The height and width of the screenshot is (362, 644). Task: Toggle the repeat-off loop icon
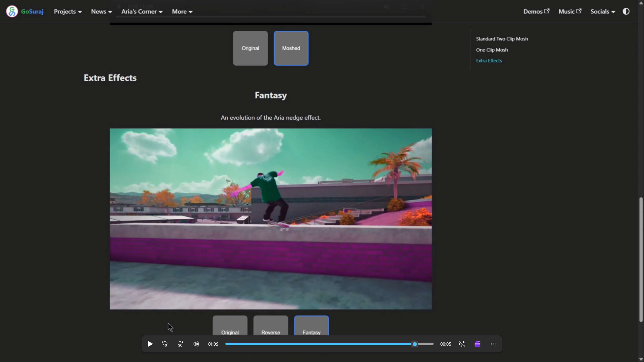(462, 344)
